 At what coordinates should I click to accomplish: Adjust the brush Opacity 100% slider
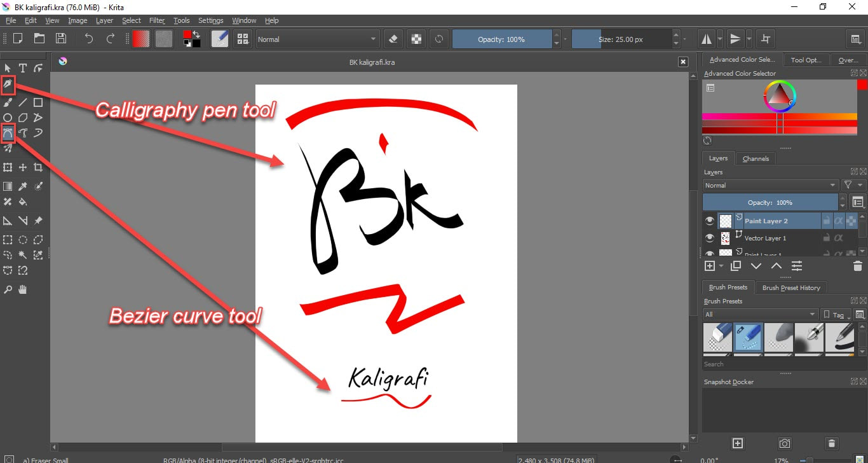[x=501, y=39]
